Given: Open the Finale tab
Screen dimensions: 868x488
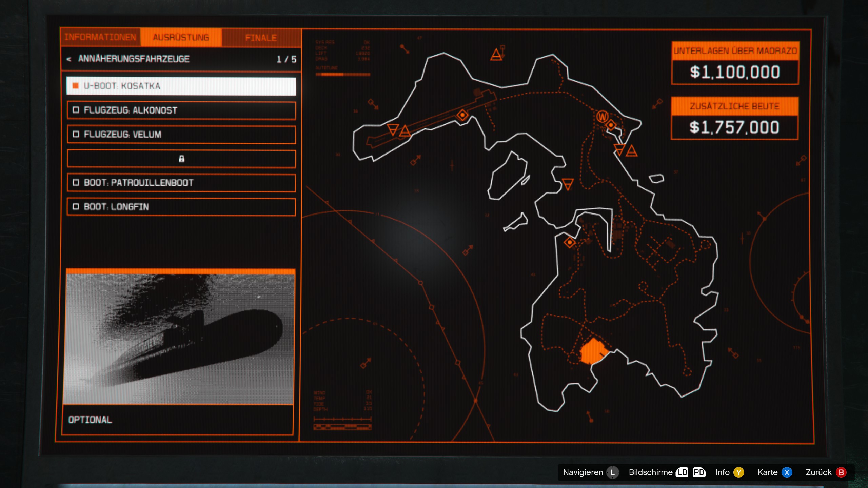Looking at the screenshot, I should (261, 38).
